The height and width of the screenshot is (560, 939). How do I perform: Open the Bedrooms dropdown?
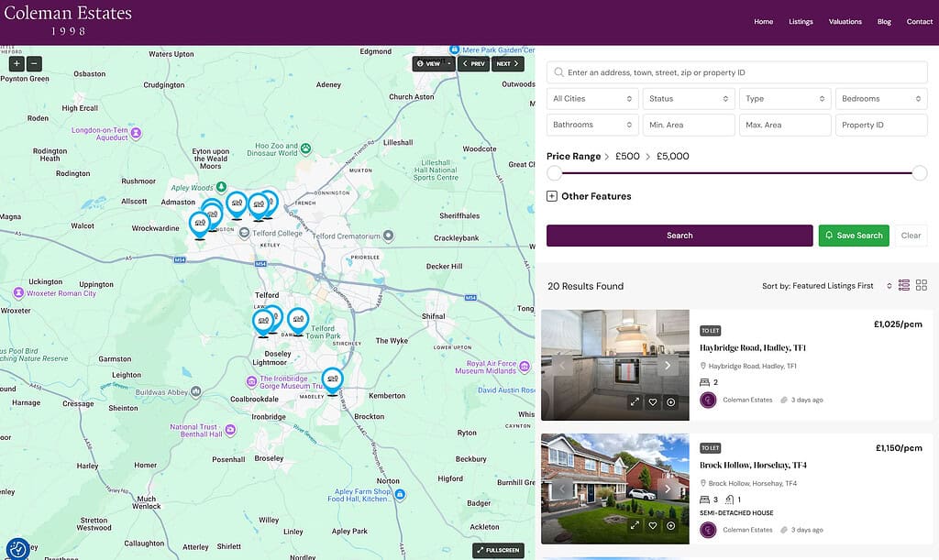[x=881, y=99]
